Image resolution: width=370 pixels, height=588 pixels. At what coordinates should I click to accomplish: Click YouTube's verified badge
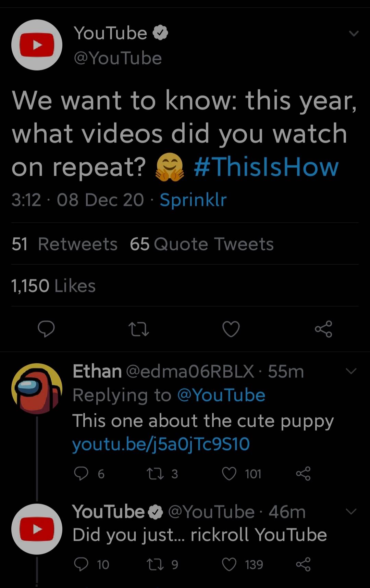coord(160,33)
